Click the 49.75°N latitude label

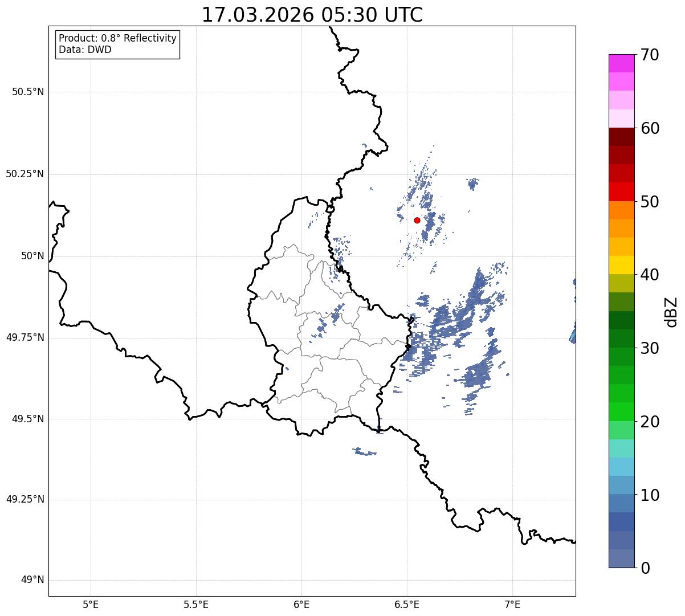25,337
